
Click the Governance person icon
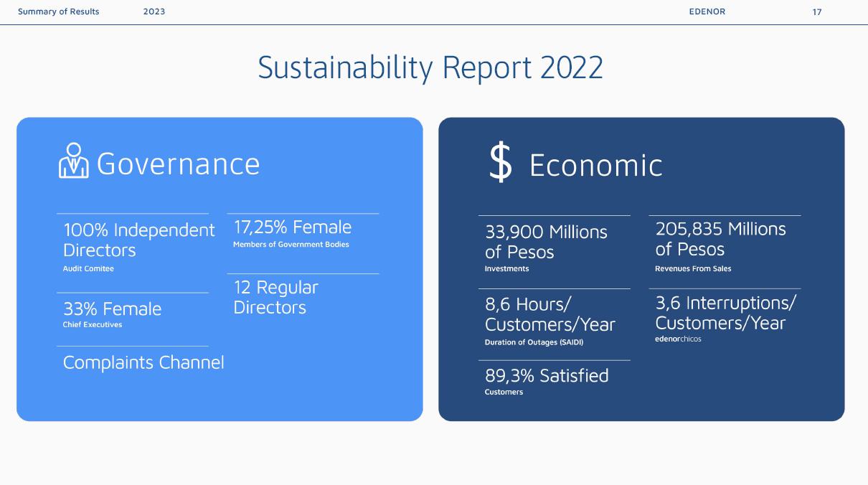[73, 161]
